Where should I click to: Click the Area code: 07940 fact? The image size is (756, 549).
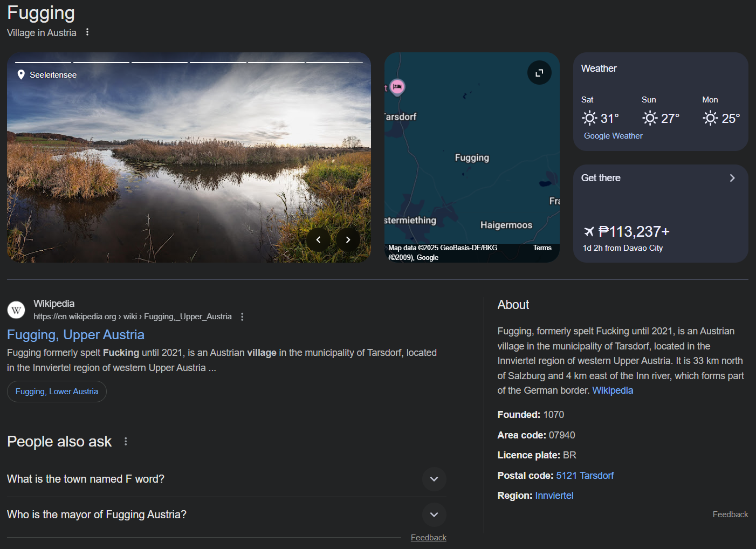point(536,435)
